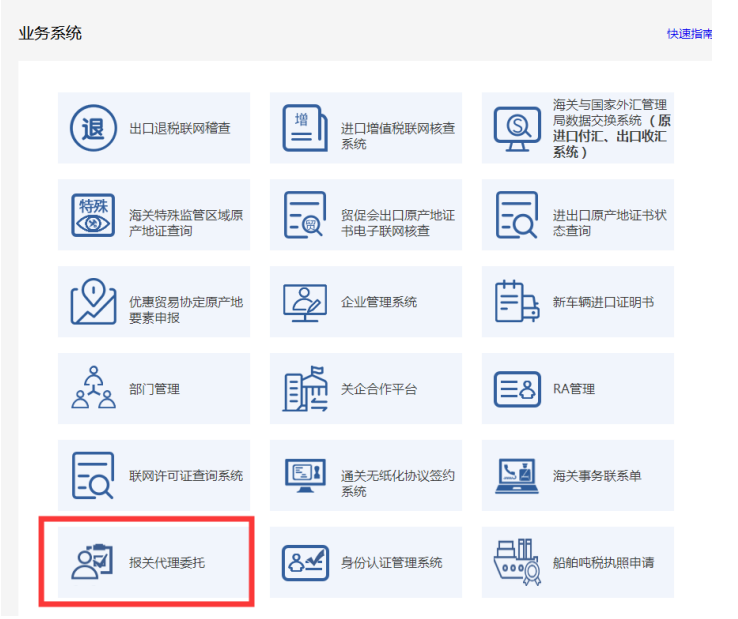Click the ship with badge icon
738x619 pixels.
point(517,562)
